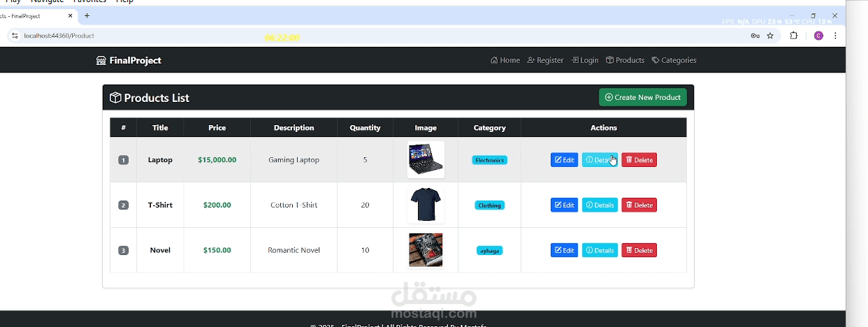Viewport: 868px width, 327px height.
Task: Click the $150.00 price cell
Action: 217,250
